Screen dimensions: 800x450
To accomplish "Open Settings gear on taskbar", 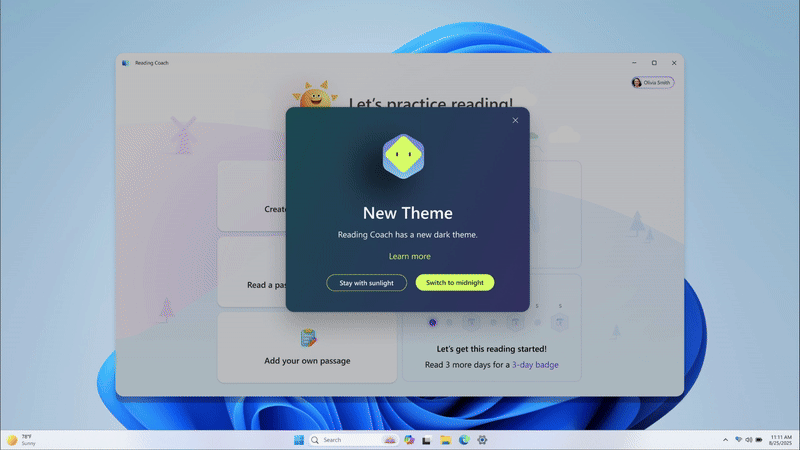I will coord(482,440).
